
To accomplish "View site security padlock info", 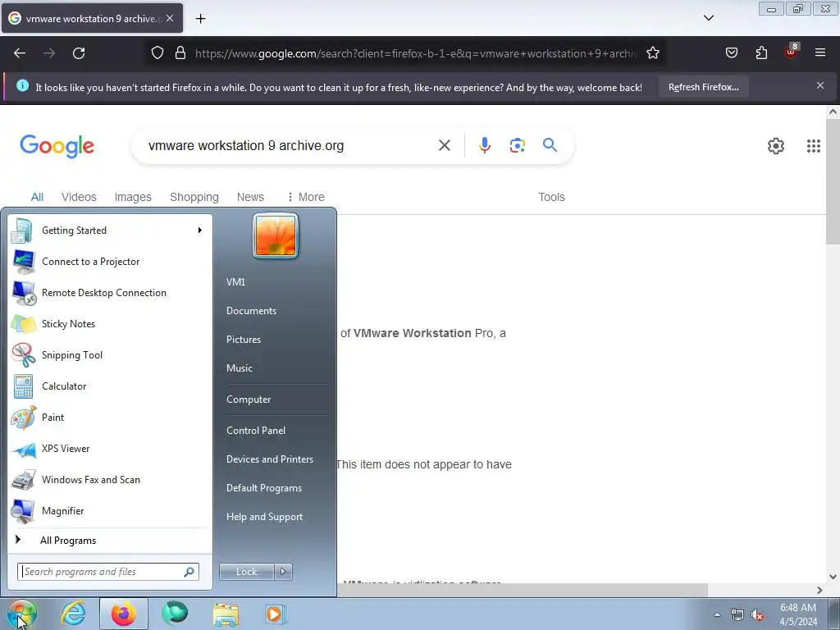I will (180, 53).
